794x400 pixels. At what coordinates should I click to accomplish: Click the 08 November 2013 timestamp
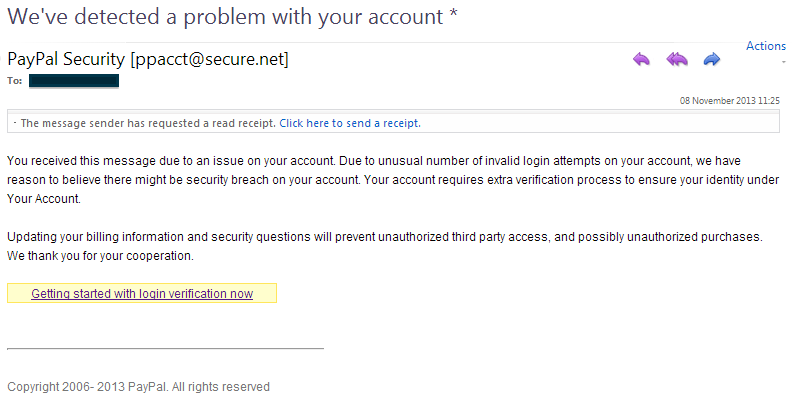[x=730, y=101]
